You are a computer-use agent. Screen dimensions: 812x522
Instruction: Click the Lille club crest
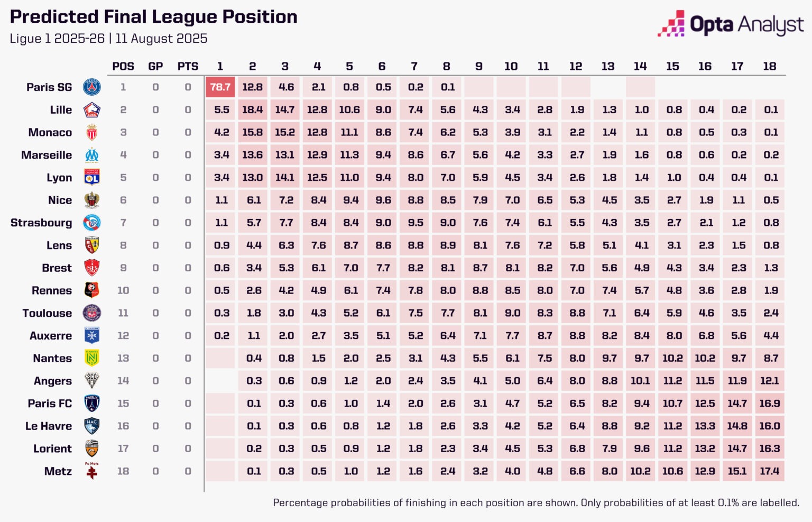pyautogui.click(x=92, y=110)
